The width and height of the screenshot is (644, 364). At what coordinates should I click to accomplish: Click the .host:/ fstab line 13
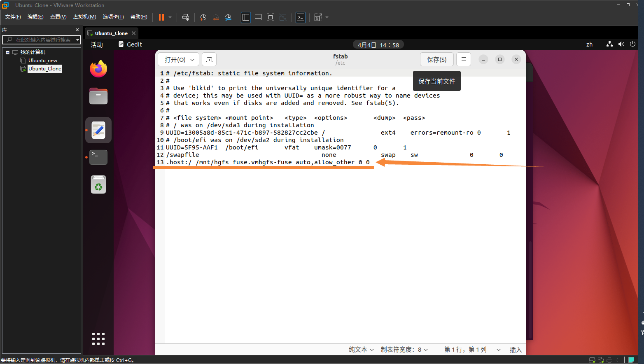(268, 162)
